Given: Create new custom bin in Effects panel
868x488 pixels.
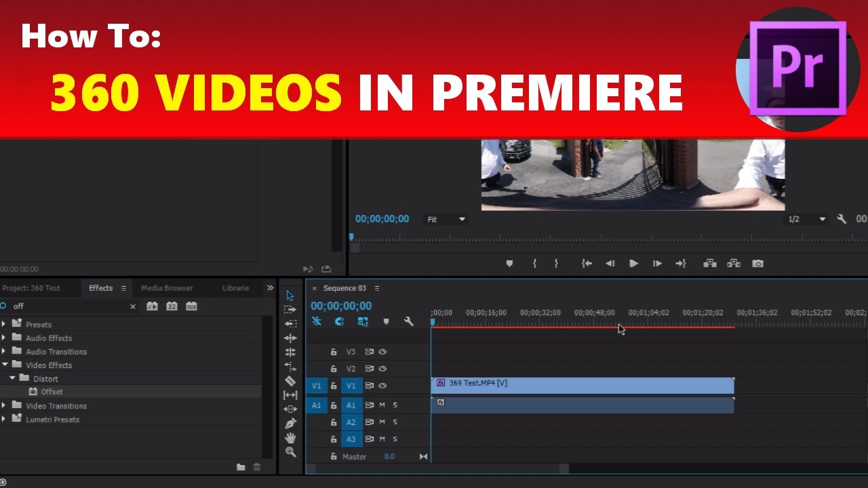Looking at the screenshot, I should pos(241,467).
